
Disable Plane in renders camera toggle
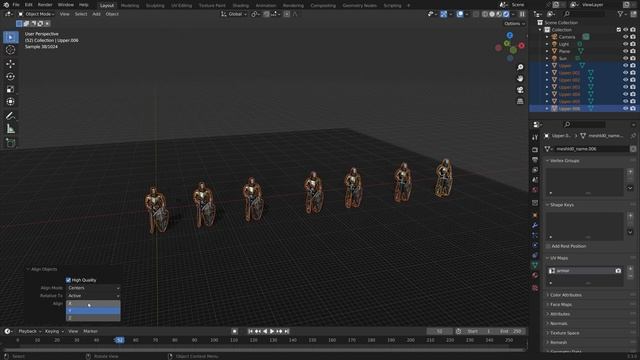click(x=633, y=51)
